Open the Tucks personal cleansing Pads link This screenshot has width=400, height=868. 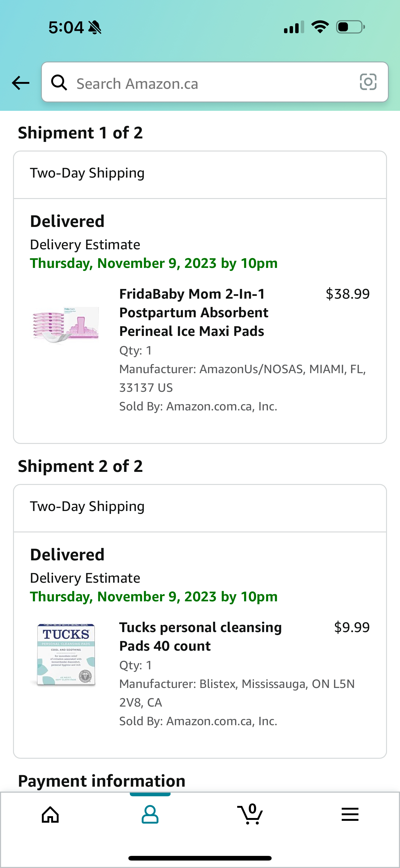tap(200, 636)
